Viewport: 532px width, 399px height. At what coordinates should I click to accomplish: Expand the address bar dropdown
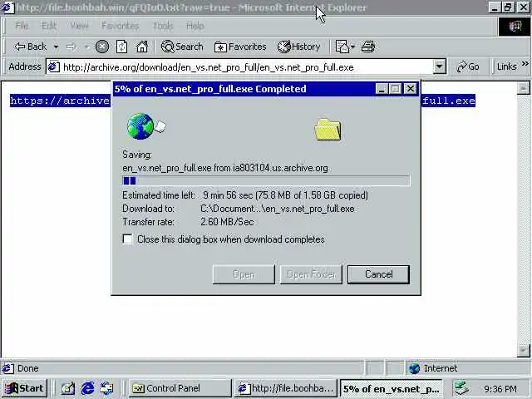point(439,66)
